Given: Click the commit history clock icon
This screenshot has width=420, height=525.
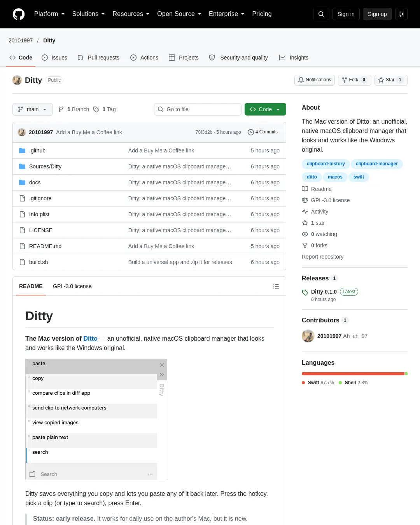Looking at the screenshot, I should (251, 132).
